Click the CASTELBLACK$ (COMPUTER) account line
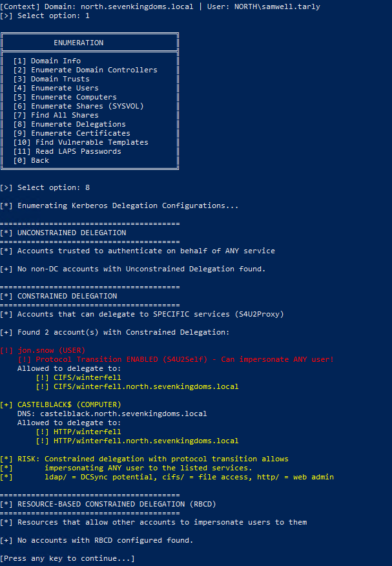Screen dimensions: 392x566 [60, 404]
